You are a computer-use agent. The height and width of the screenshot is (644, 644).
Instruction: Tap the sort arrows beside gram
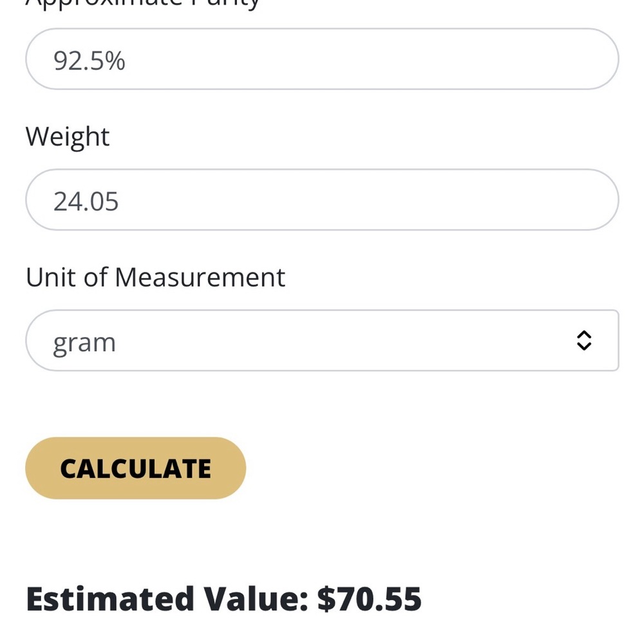point(583,341)
